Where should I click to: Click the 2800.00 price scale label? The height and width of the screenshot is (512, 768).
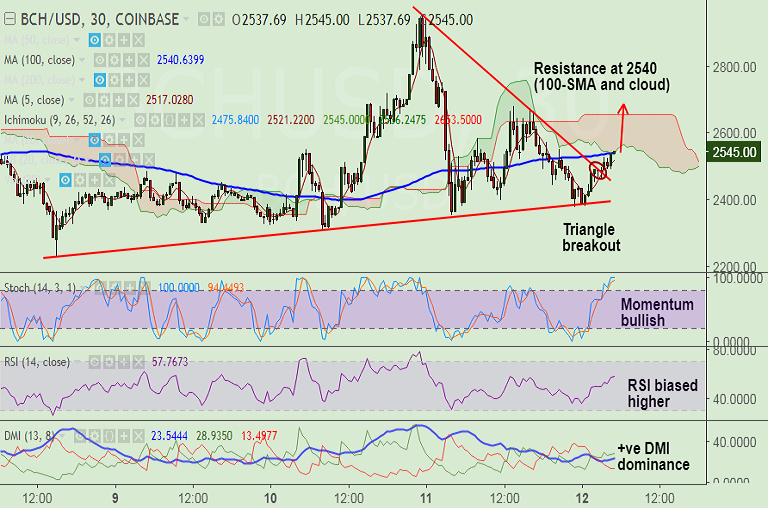coord(735,67)
